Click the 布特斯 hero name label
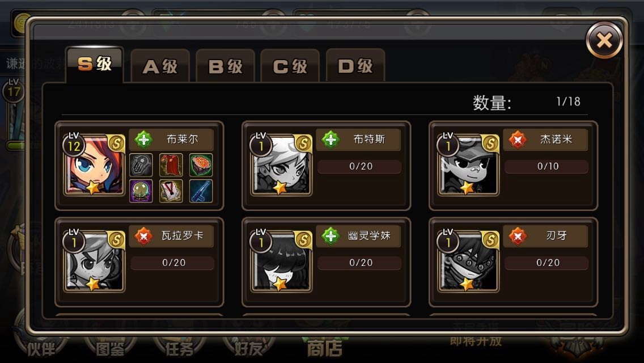This screenshot has width=644, height=363. click(x=369, y=140)
